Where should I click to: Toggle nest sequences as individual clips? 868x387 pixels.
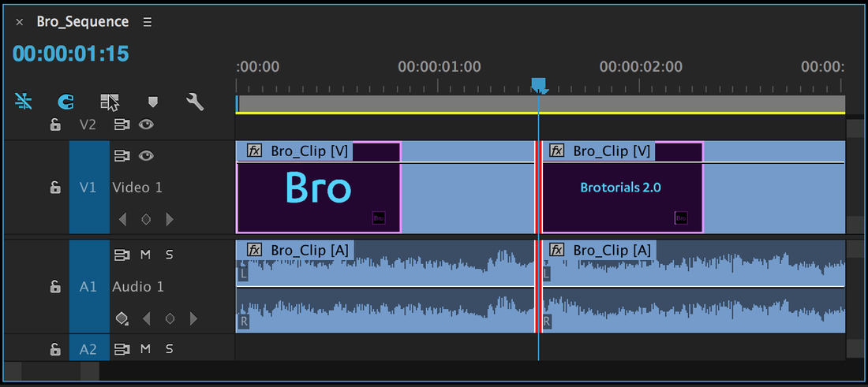pyautogui.click(x=23, y=102)
